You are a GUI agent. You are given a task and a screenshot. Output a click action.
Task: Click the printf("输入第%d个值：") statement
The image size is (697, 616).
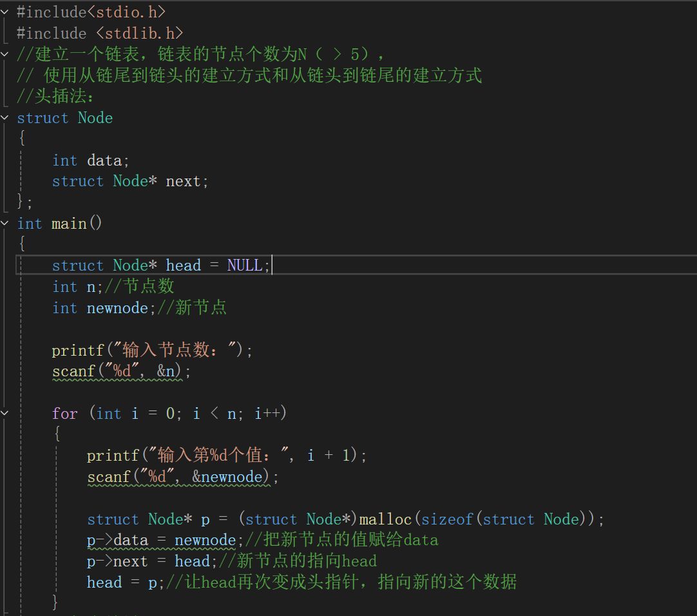tap(227, 456)
